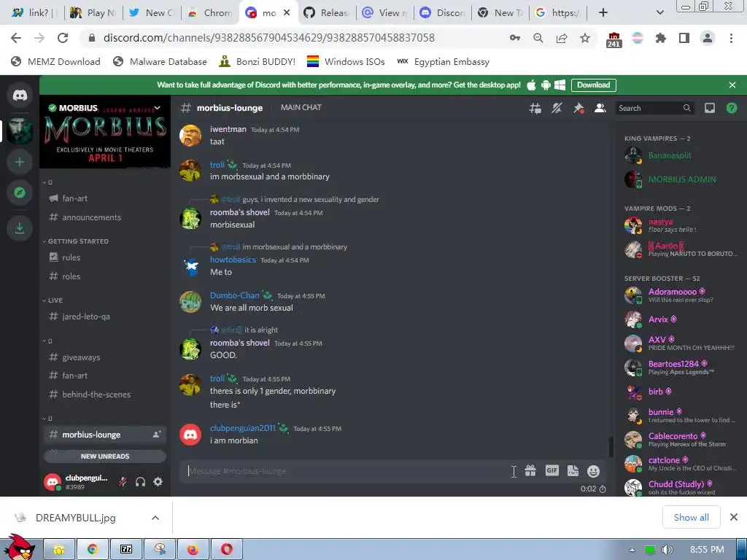This screenshot has width=747, height=560.
Task: Click Show all downloads button
Action: click(691, 517)
